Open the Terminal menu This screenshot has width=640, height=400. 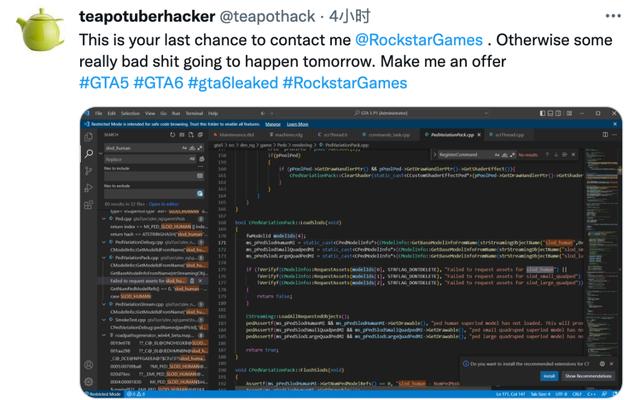pos(194,113)
